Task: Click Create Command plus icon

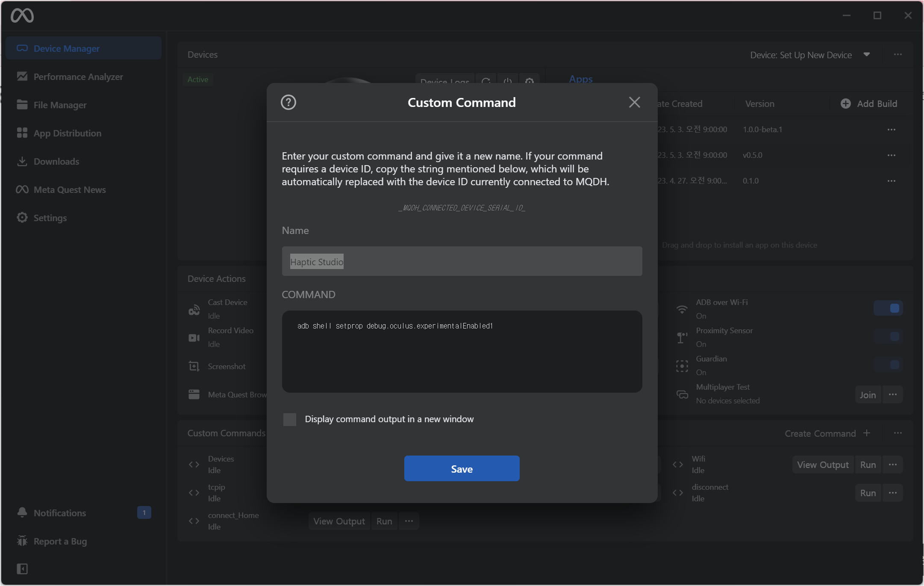Action: 867,433
